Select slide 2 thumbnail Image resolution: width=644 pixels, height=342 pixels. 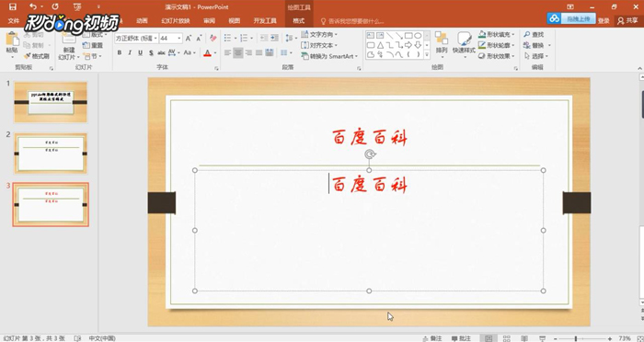click(51, 154)
